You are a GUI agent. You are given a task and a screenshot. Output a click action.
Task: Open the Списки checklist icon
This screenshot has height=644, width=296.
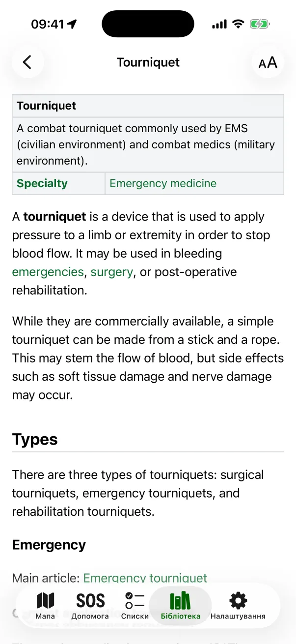pos(135,600)
